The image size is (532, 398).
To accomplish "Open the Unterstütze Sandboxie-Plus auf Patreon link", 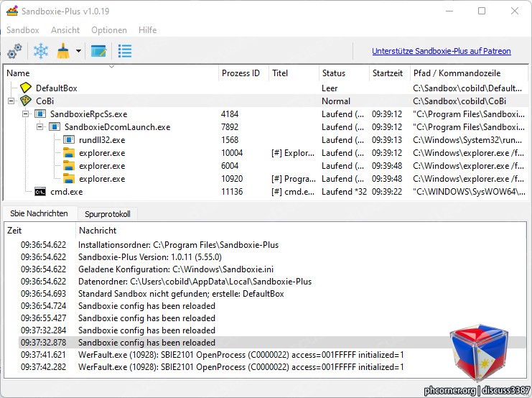I will tap(442, 51).
